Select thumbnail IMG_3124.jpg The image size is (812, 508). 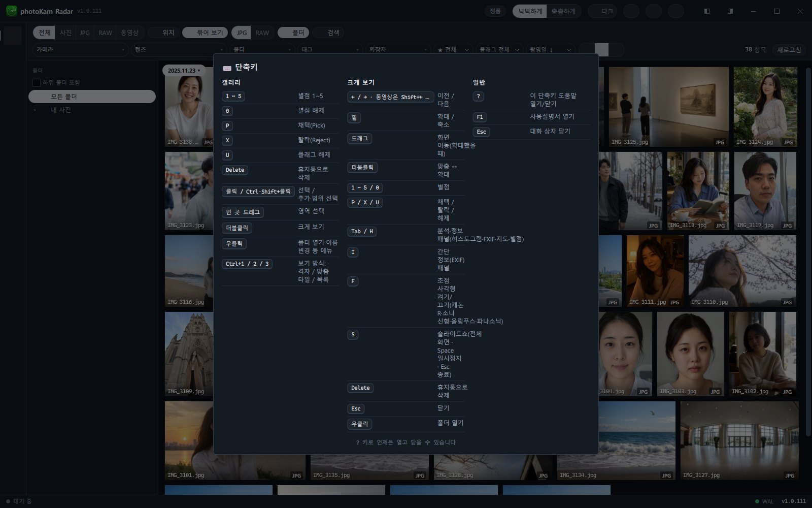(x=765, y=107)
